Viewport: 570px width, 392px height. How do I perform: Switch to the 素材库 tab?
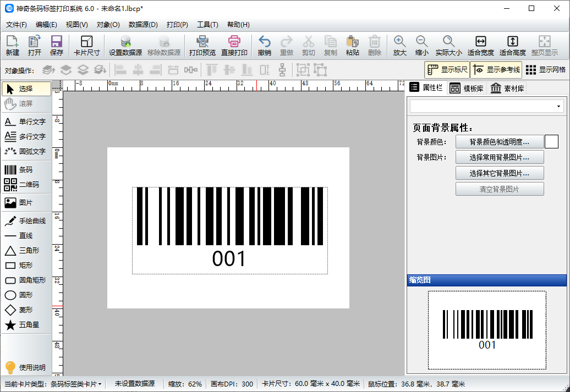tap(507, 89)
